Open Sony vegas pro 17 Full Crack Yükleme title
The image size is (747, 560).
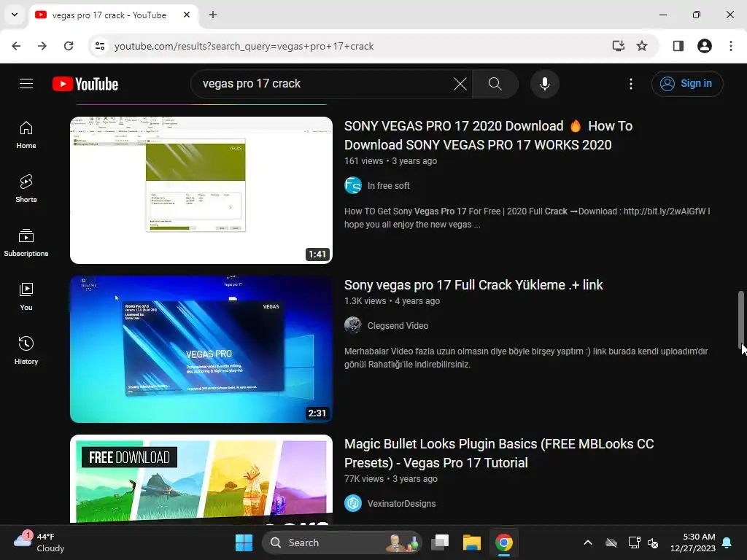[473, 285]
